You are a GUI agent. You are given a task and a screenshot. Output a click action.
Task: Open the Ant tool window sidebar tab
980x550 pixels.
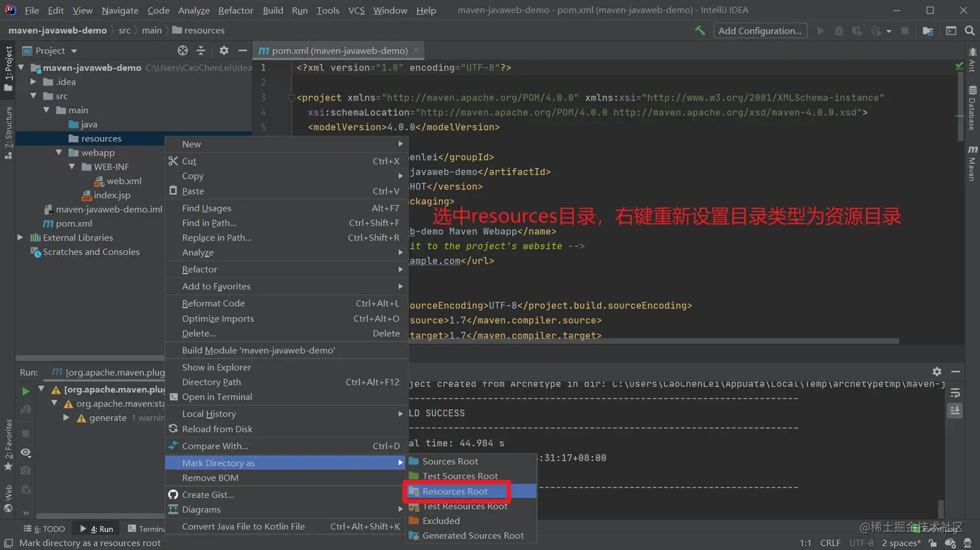click(x=972, y=60)
